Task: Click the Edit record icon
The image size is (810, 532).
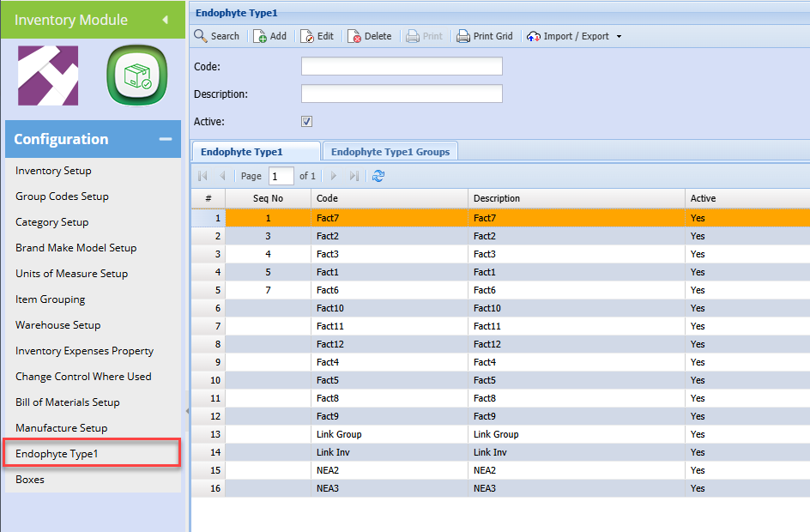Action: pos(307,36)
